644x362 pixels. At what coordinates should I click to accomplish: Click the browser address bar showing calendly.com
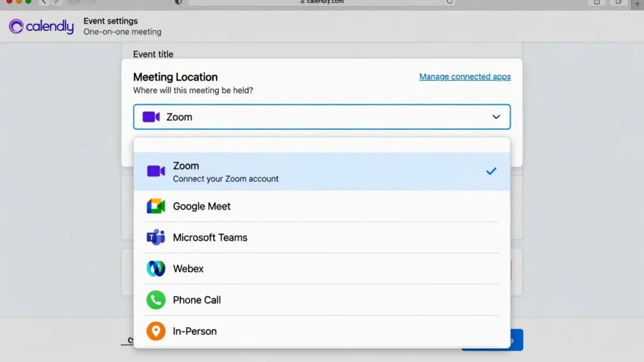click(x=321, y=2)
